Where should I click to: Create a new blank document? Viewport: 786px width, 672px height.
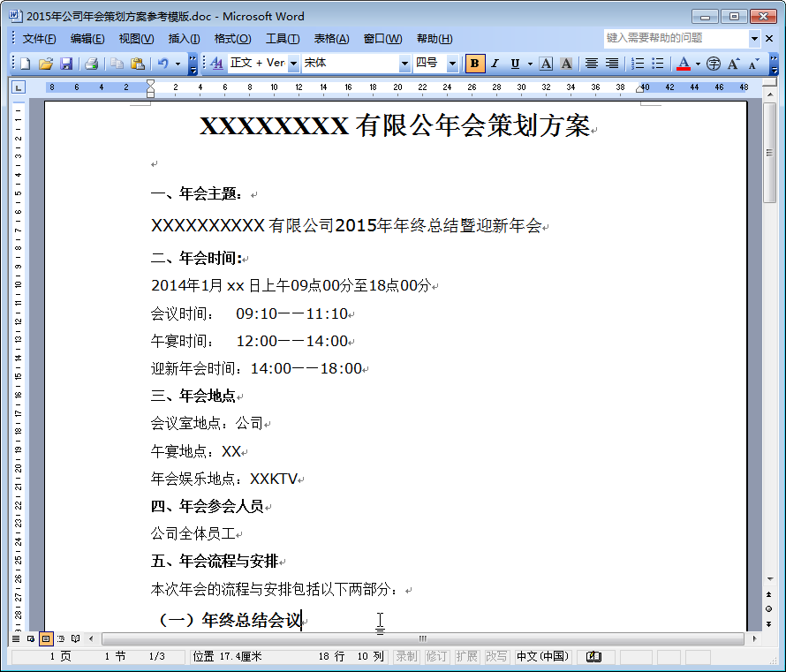[24, 63]
